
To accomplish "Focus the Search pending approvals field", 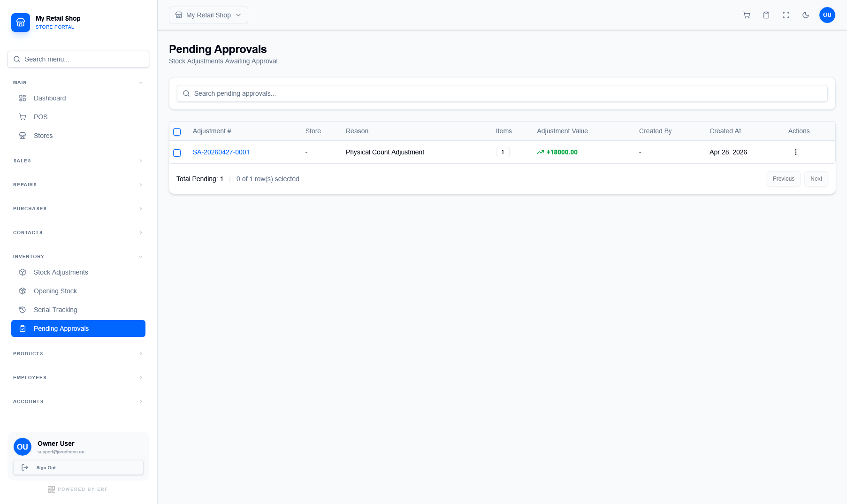I will (502, 93).
